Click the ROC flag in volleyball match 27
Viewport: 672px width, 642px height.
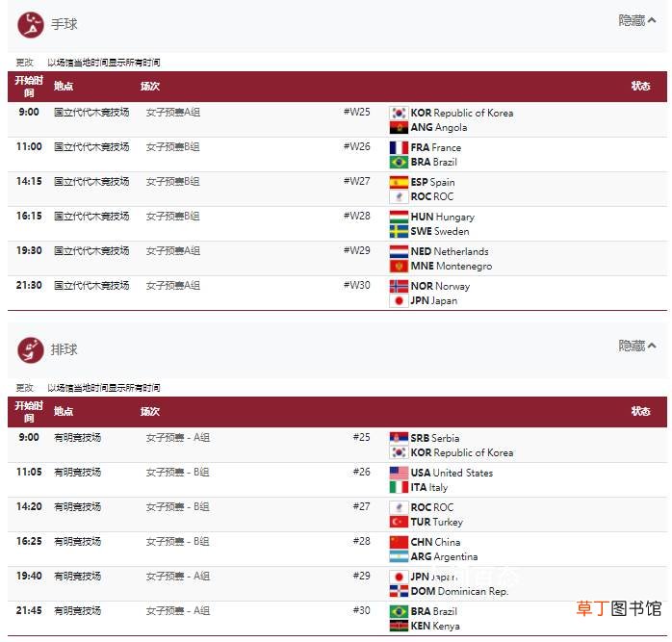tap(399, 507)
